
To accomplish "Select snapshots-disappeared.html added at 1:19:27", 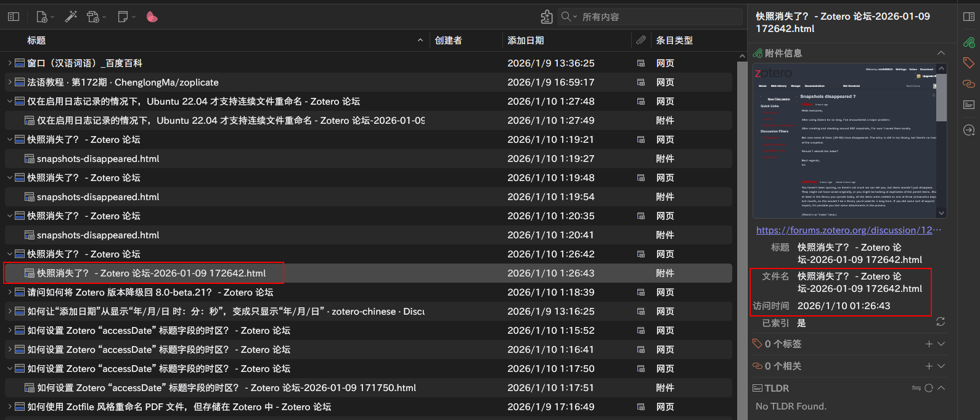I will point(369,158).
